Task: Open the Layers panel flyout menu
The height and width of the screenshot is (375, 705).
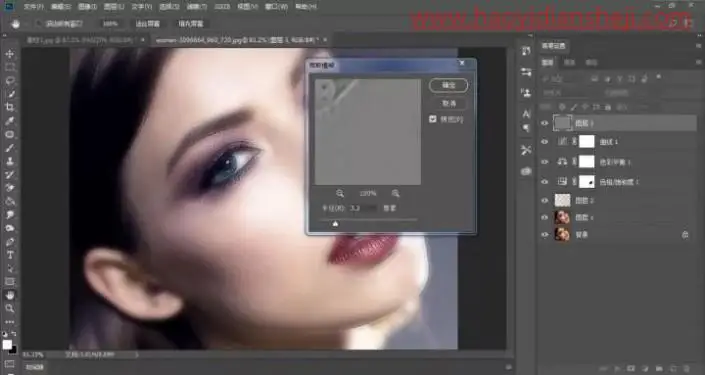Action: [698, 62]
